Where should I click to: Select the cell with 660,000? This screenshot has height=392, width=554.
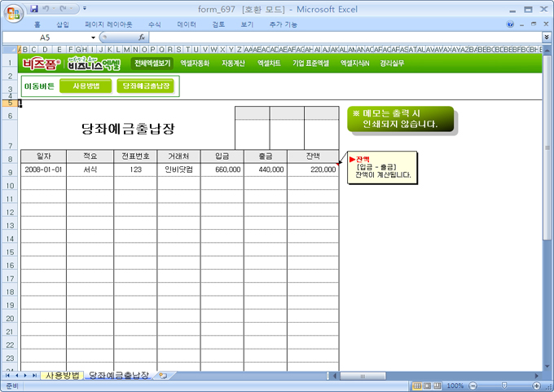tap(222, 170)
